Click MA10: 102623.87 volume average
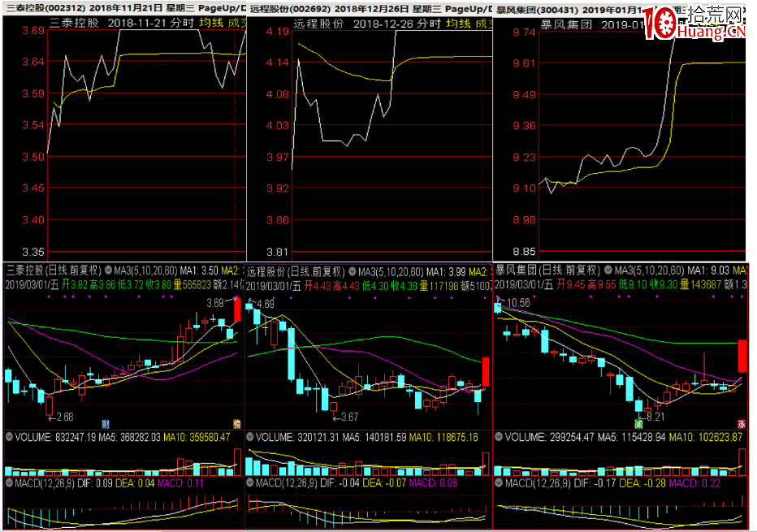 pyautogui.click(x=705, y=438)
